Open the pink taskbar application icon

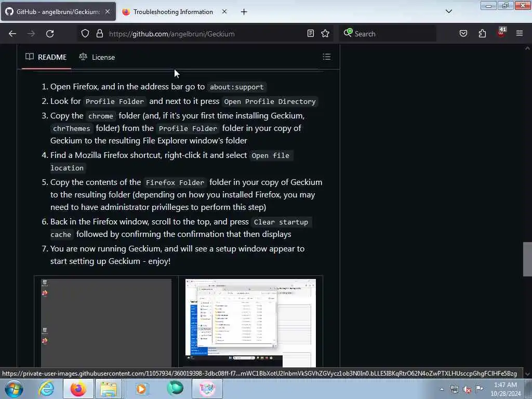(207, 389)
